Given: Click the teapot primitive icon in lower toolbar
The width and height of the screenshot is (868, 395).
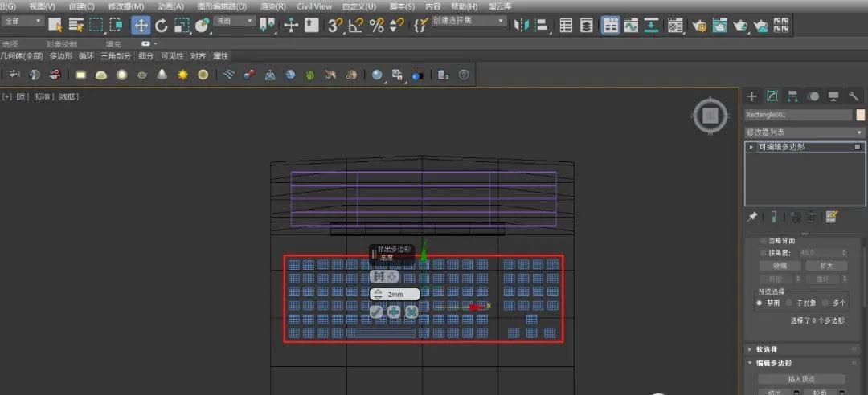Looking at the screenshot, I should [141, 75].
